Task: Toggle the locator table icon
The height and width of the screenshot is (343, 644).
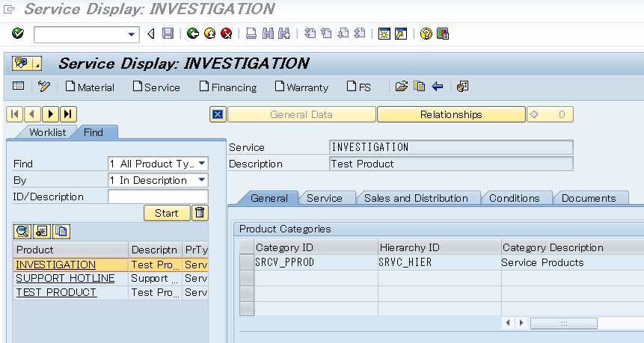Action: 19,86
